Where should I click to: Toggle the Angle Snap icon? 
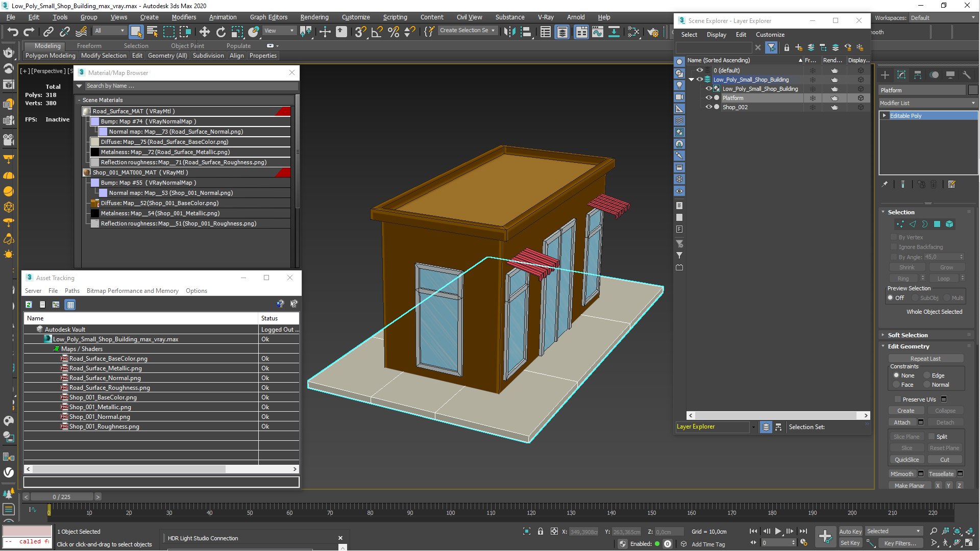click(x=377, y=32)
